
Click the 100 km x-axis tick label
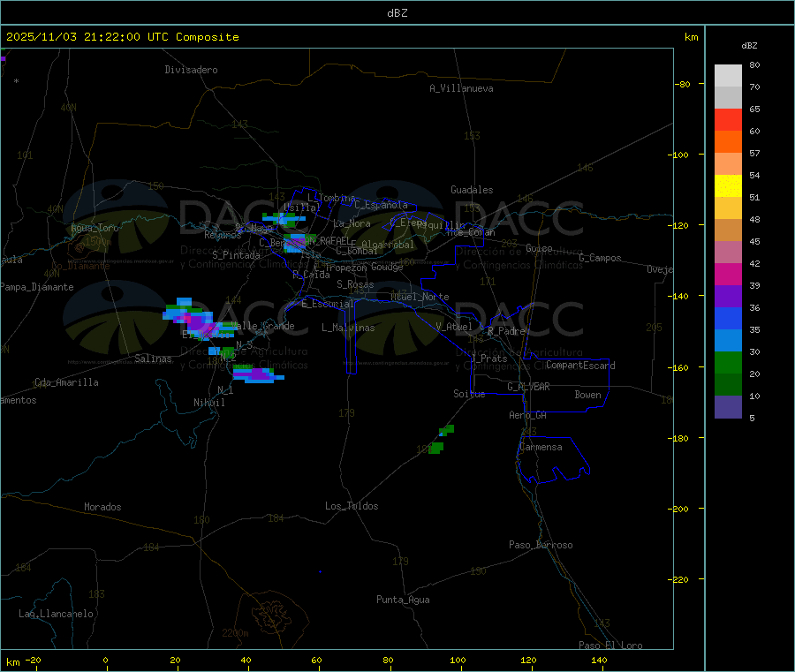point(458,660)
